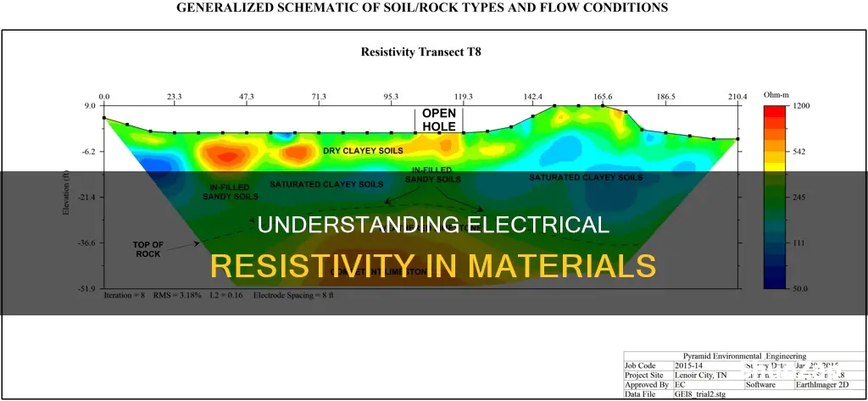868x401 pixels.
Task: Click the 542 legend value
Action: [x=798, y=151]
